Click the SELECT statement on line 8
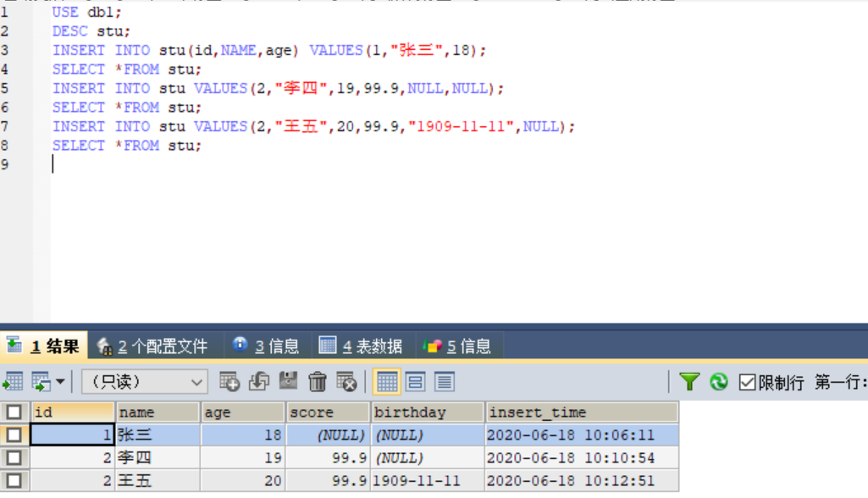The width and height of the screenshot is (868, 498). [127, 146]
